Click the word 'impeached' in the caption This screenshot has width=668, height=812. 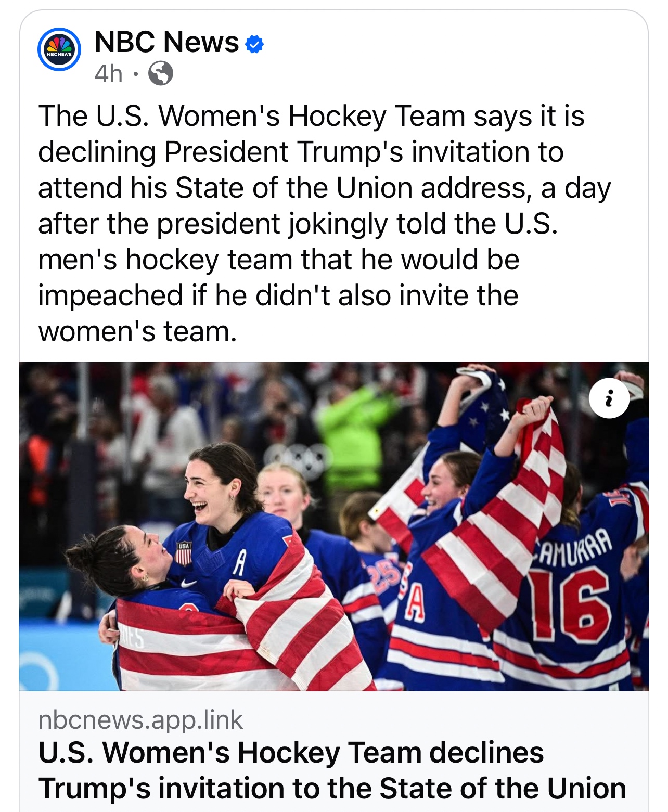(110, 295)
